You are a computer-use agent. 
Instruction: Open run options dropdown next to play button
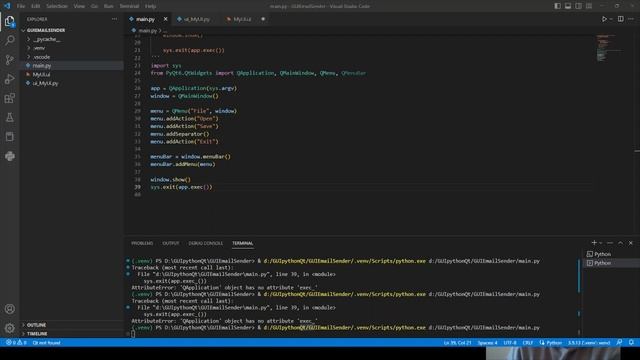click(x=611, y=19)
